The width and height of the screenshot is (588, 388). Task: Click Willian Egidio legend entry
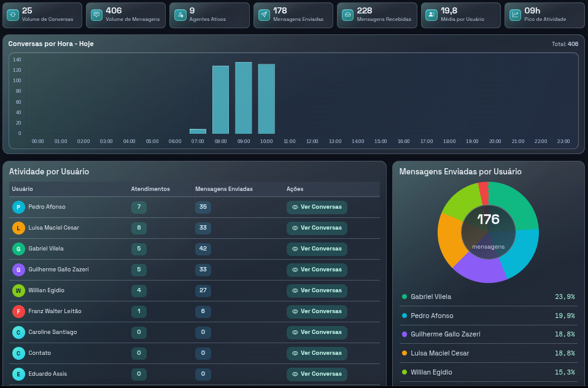pos(488,372)
